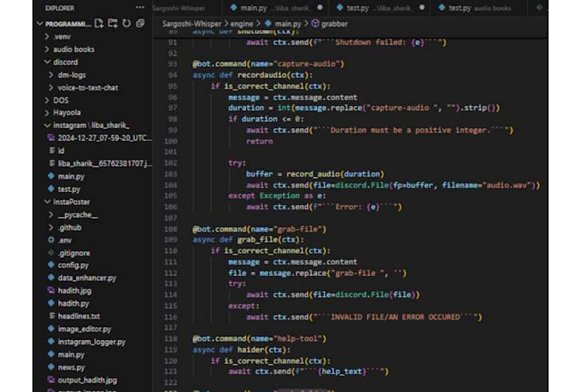Click New File icon in Explorer header
The image size is (581, 392).
[x=99, y=24]
